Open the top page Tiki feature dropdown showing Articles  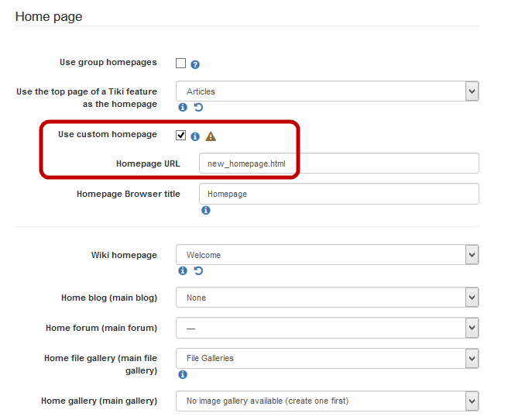pos(327,91)
